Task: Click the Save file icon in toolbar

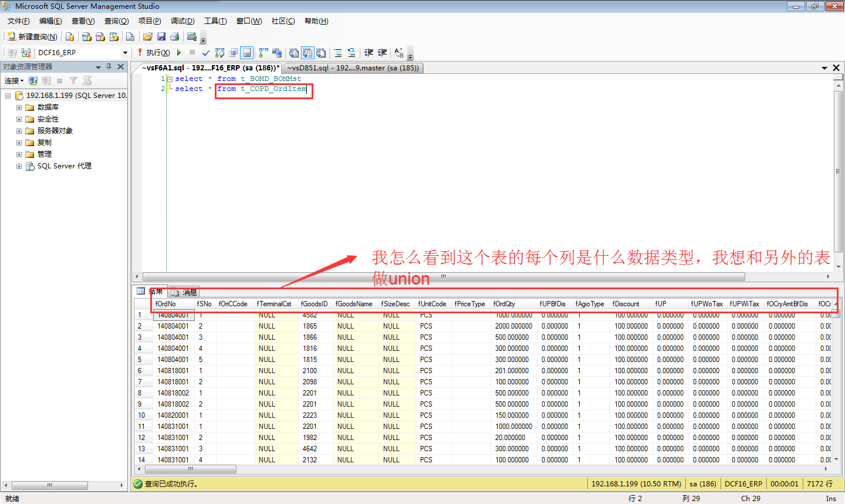Action: click(x=161, y=36)
